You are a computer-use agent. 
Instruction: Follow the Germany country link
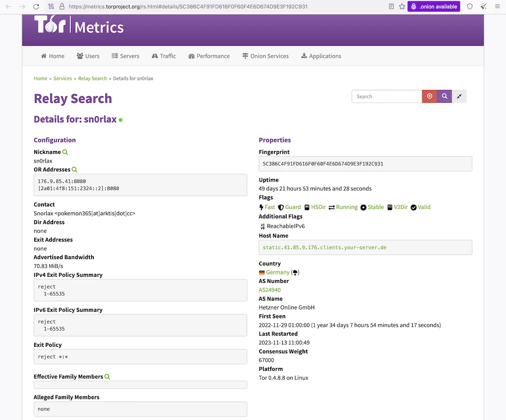[278, 272]
